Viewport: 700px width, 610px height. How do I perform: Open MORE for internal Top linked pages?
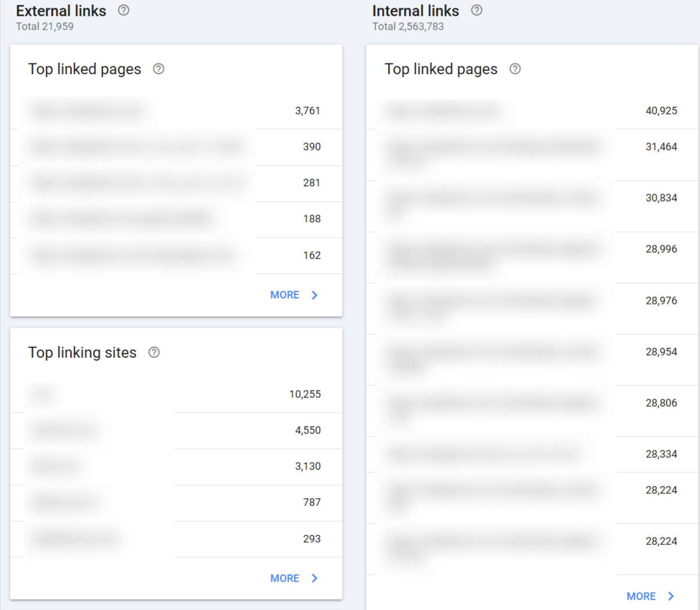(x=641, y=596)
